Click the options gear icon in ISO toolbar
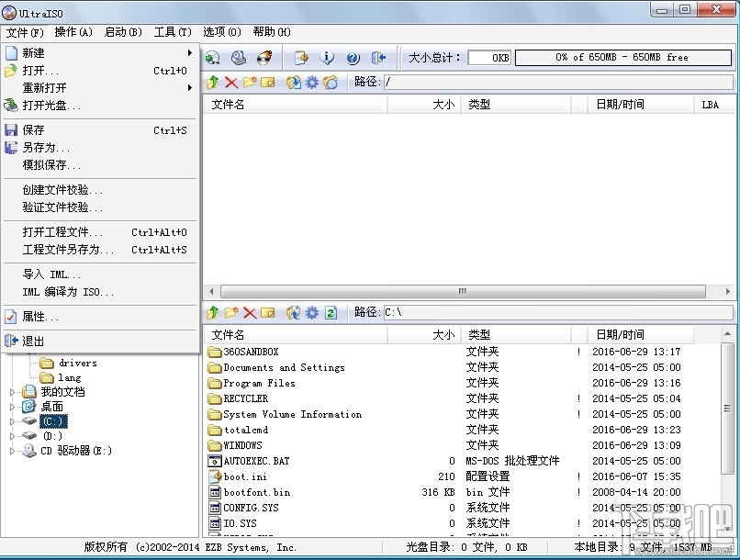 click(x=310, y=83)
